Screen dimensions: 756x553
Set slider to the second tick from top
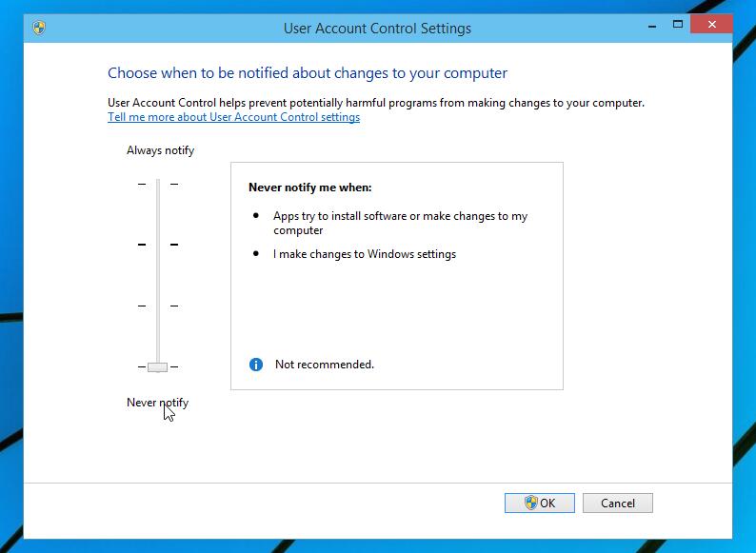(158, 245)
